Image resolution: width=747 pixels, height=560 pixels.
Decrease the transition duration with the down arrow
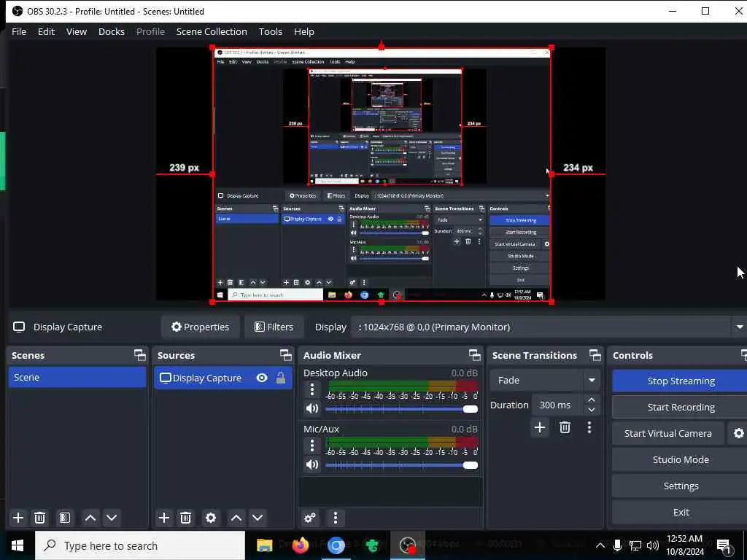(x=591, y=410)
